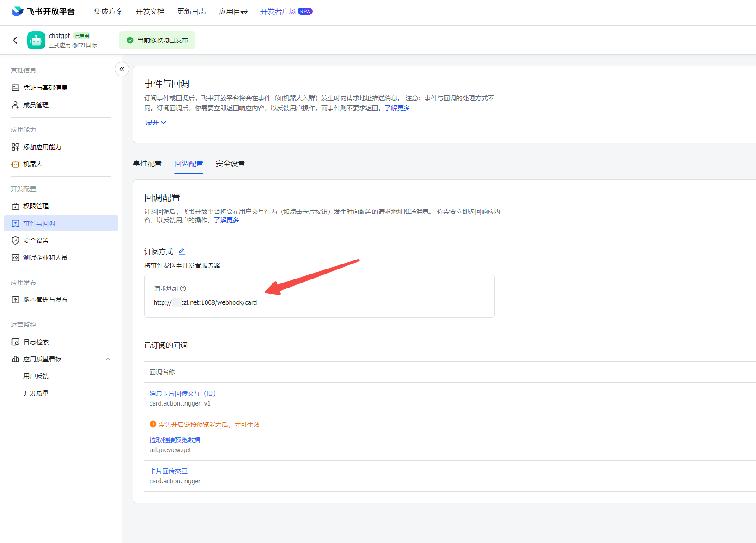Click the 正式应用 @CZL国际 subtitle

[73, 45]
